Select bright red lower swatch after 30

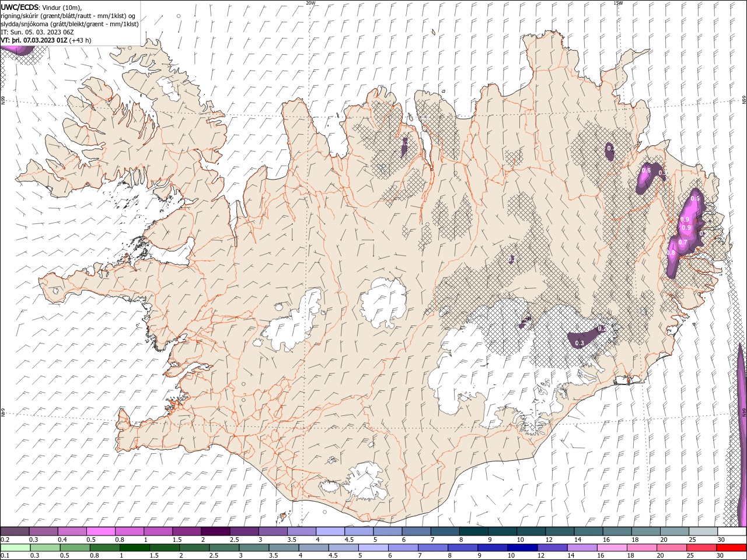[731, 548]
